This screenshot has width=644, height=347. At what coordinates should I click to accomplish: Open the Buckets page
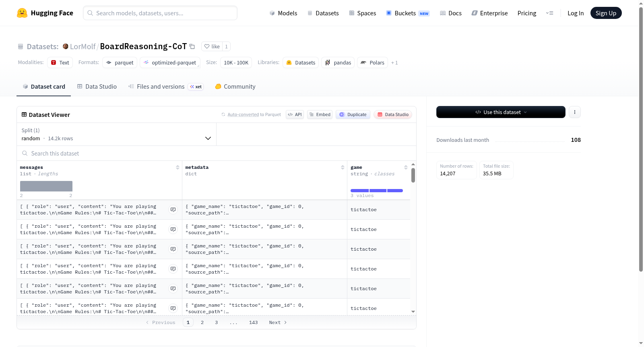408,13
